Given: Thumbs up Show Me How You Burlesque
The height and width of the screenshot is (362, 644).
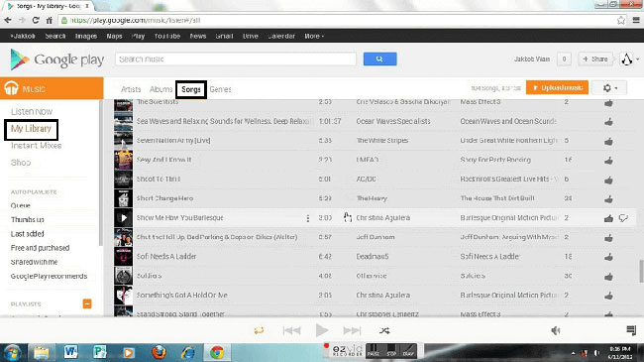Looking at the screenshot, I should click(x=608, y=218).
